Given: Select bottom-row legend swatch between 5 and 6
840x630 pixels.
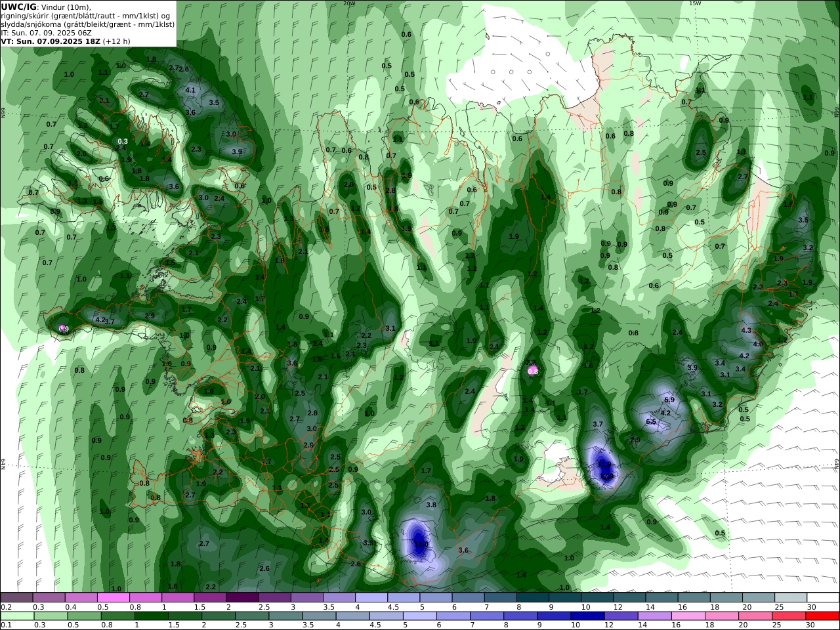Looking at the screenshot, I should click(x=419, y=616).
